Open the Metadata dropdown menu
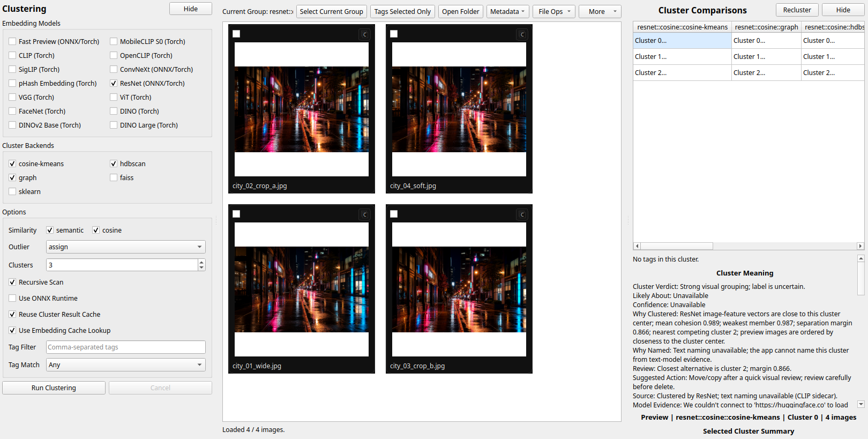 click(x=508, y=11)
